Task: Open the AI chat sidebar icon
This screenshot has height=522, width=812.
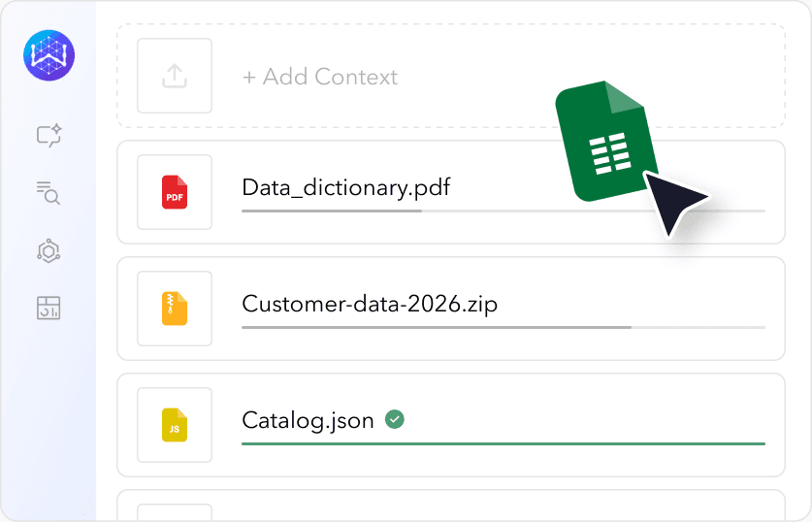Action: [49, 136]
